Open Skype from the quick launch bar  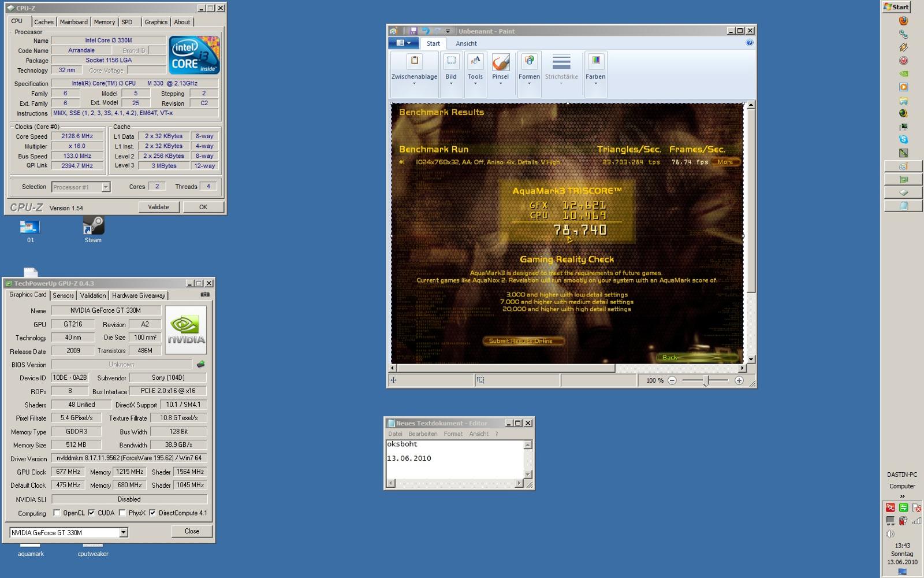(x=903, y=139)
